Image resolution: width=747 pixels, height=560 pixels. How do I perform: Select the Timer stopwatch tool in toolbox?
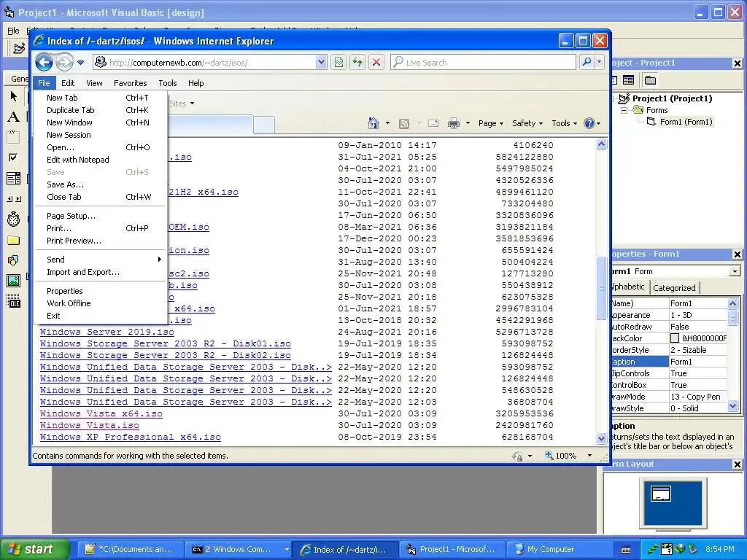14,219
